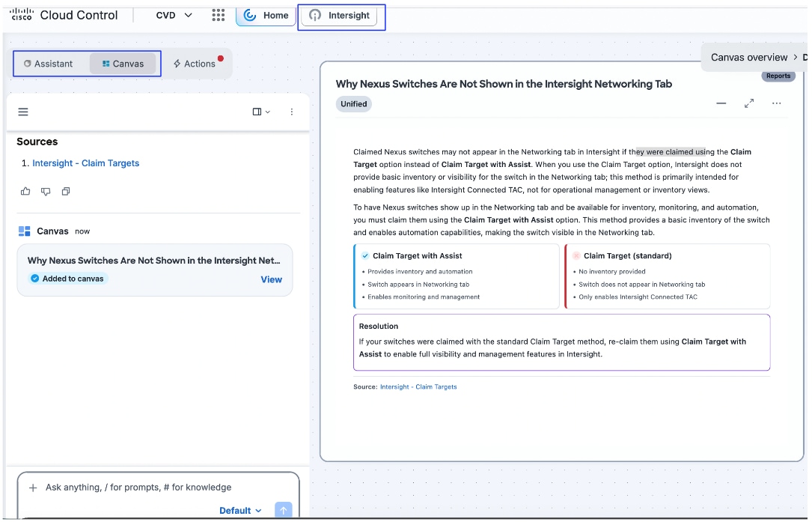Click View on the canvas card

click(x=272, y=279)
